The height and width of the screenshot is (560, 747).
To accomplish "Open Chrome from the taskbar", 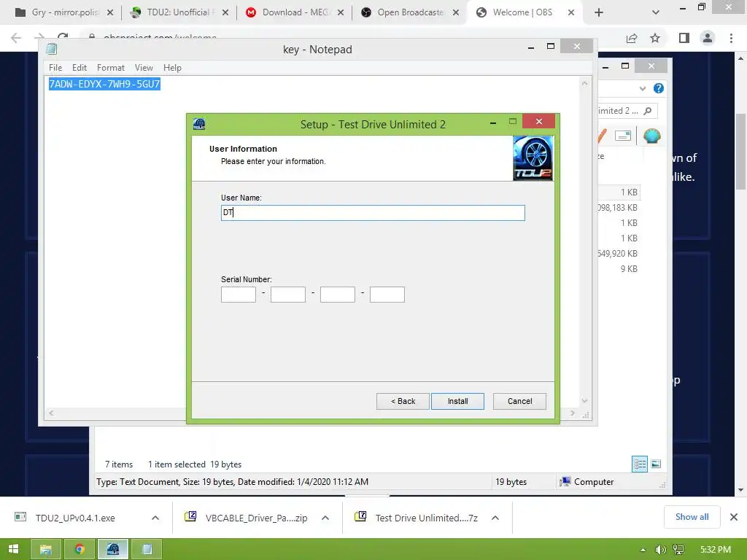I will pos(80,549).
